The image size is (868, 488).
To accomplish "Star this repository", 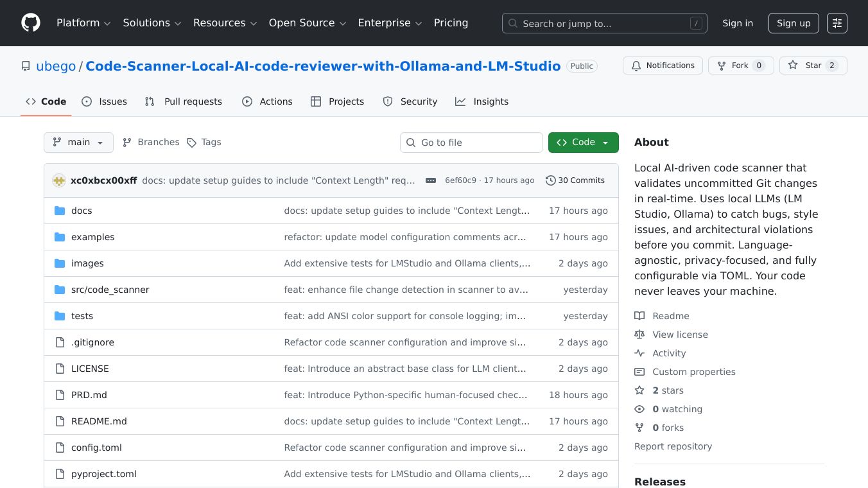I will (813, 65).
